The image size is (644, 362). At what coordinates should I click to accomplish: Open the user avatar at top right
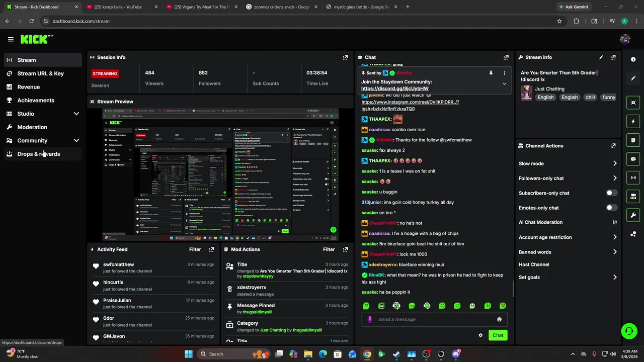pos(625,39)
